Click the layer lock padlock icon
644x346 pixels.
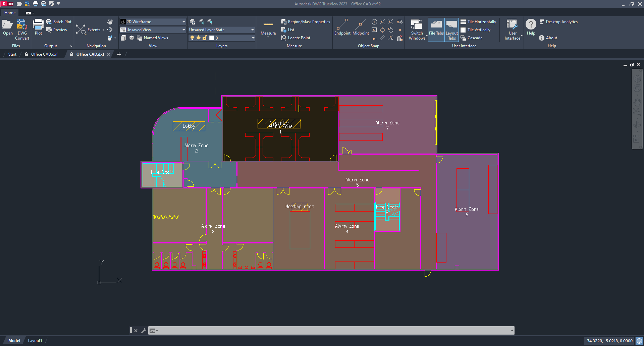tap(205, 38)
